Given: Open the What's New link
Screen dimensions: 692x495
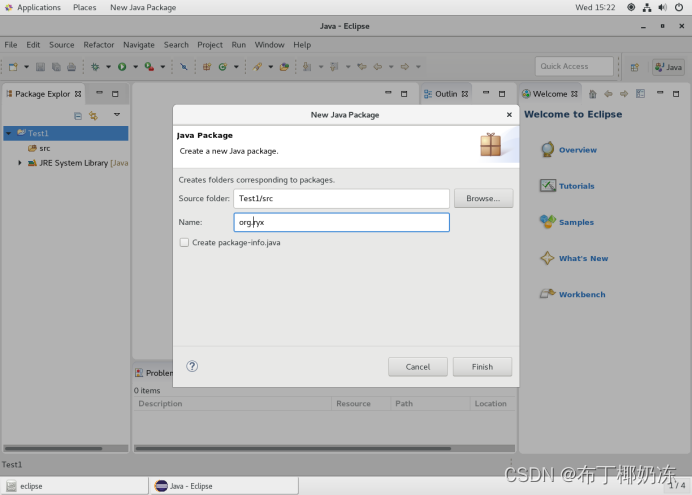Looking at the screenshot, I should click(583, 259).
